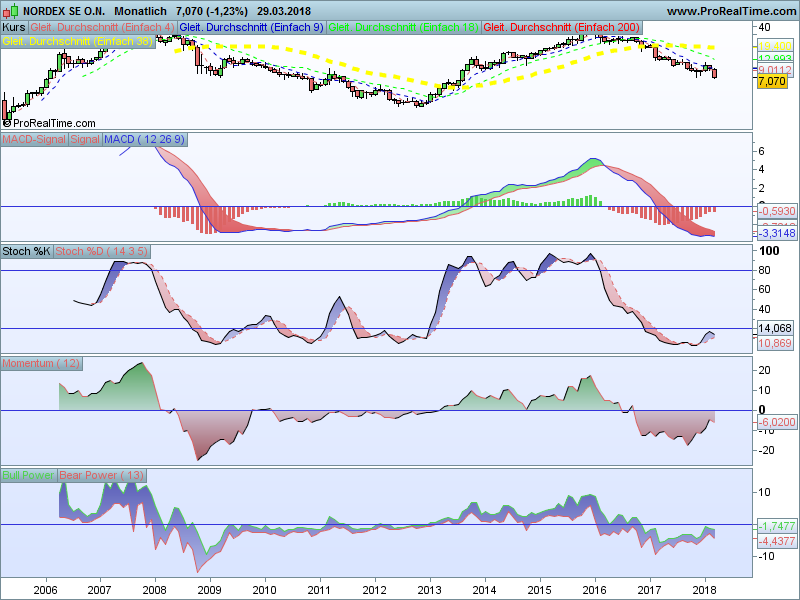Click the NORDEX SE O.N. title text
This screenshot has height=600, width=800.
[64, 11]
